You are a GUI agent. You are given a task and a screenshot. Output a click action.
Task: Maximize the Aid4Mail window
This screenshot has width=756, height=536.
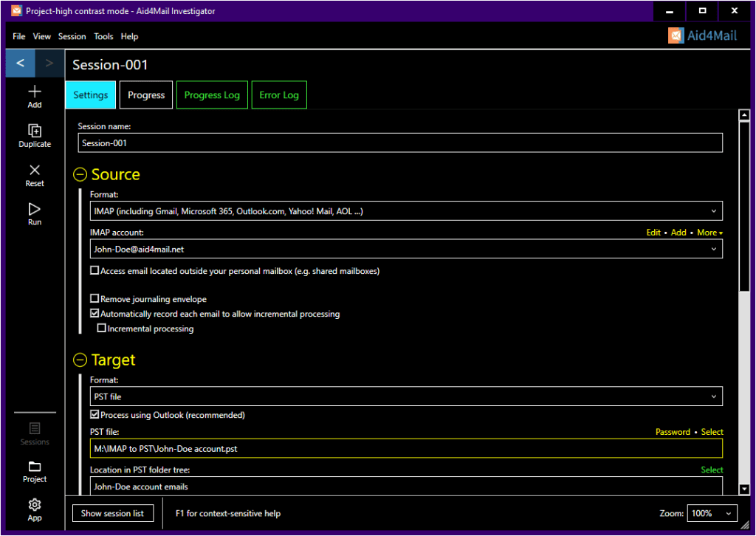pyautogui.click(x=702, y=10)
